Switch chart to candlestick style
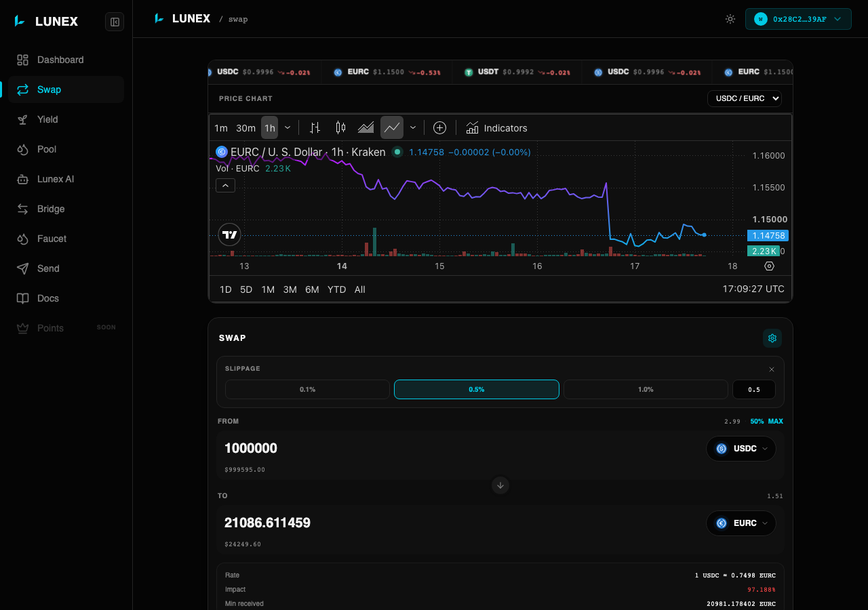 tap(340, 127)
